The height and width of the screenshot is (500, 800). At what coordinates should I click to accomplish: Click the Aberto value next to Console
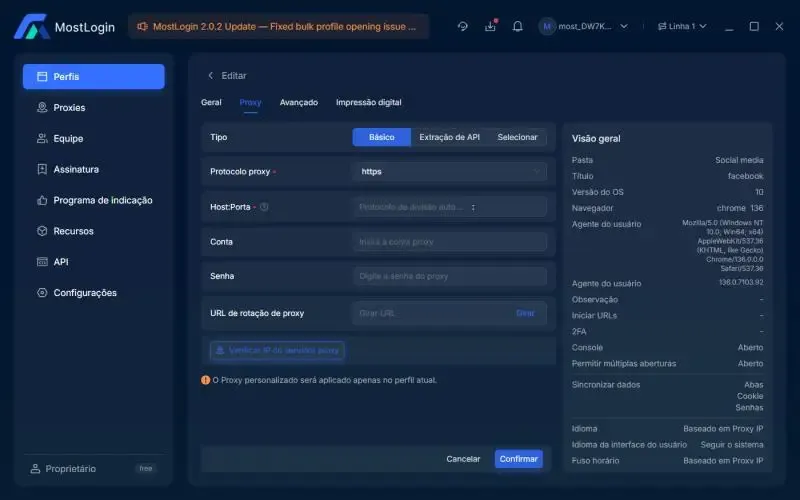(x=750, y=347)
